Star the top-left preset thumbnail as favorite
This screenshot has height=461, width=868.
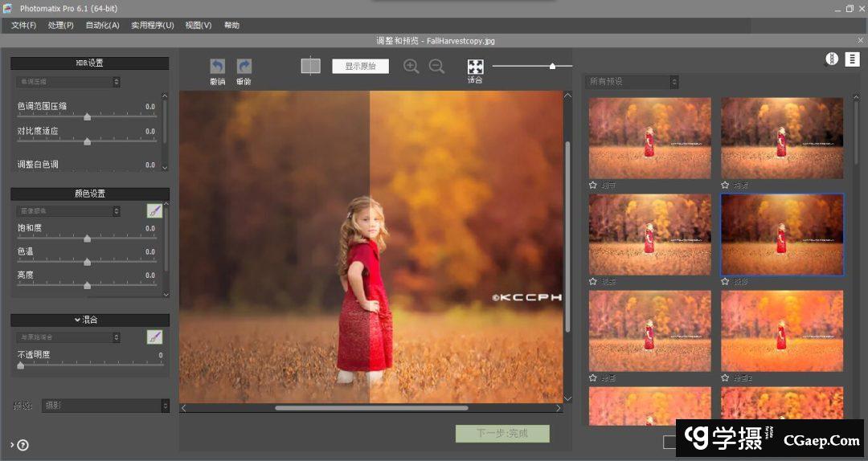click(x=593, y=185)
